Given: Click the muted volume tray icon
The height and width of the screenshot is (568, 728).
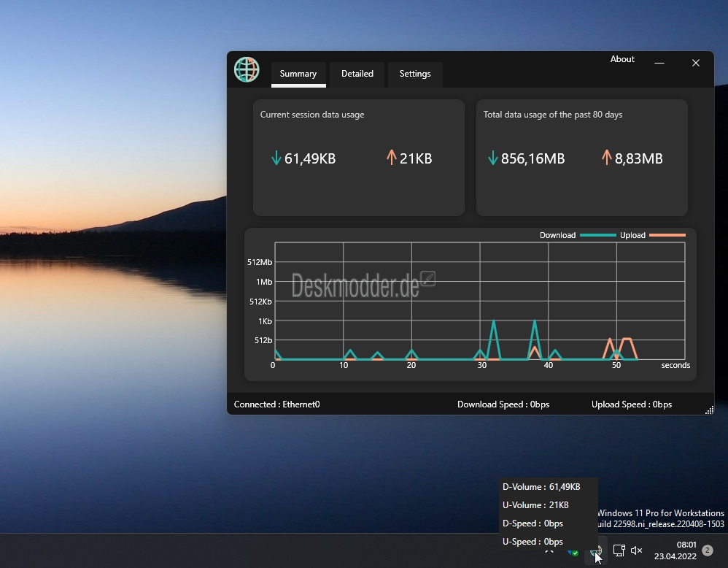Looking at the screenshot, I should 636,550.
